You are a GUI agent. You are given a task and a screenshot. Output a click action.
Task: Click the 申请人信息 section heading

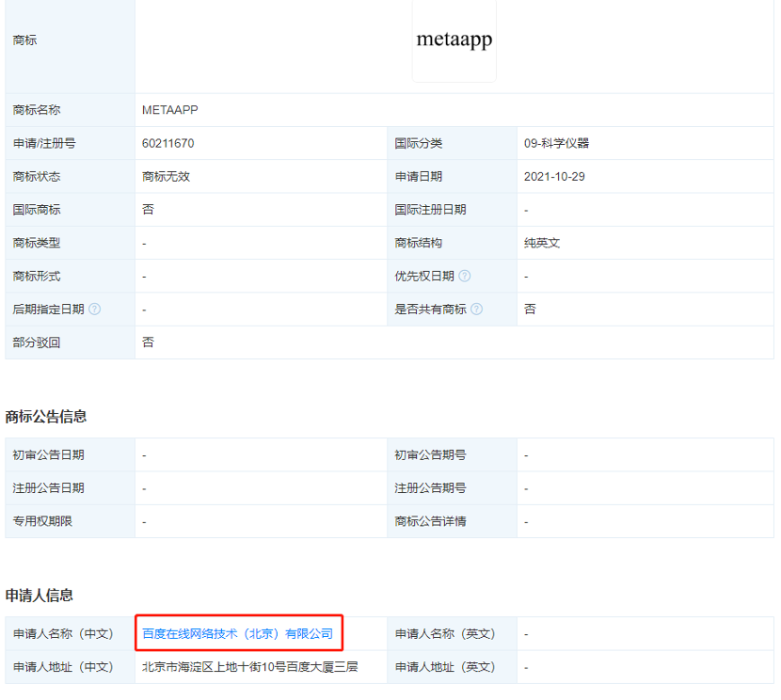39,595
